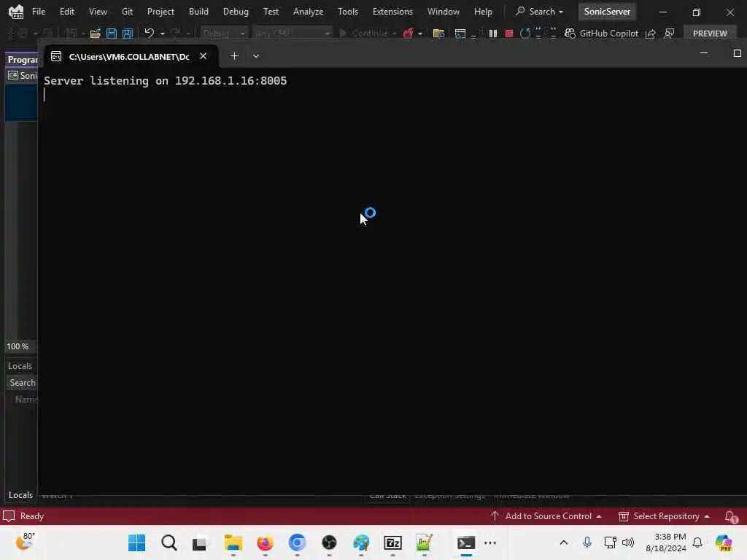Viewport: 747px width, 560px height.
Task: Click the Save toolbar icon
Action: click(112, 34)
